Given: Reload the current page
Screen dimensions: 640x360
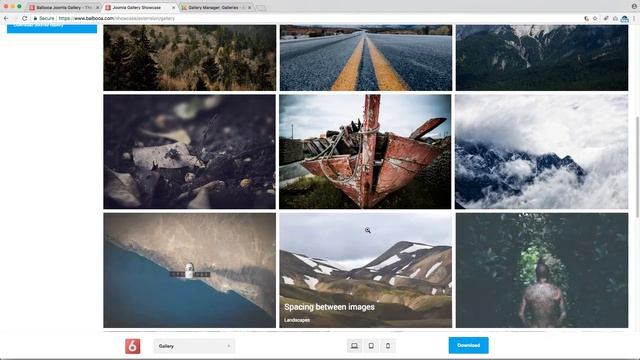Looking at the screenshot, I should (24, 18).
